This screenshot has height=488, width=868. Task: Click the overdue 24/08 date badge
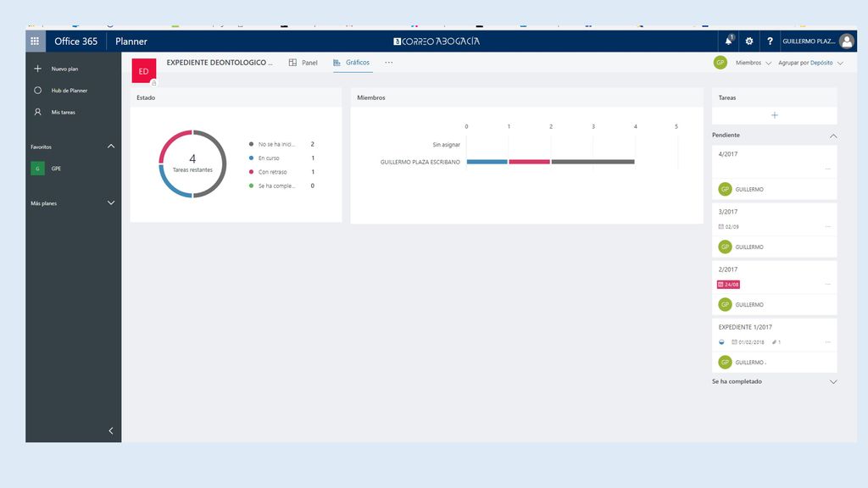pos(728,285)
